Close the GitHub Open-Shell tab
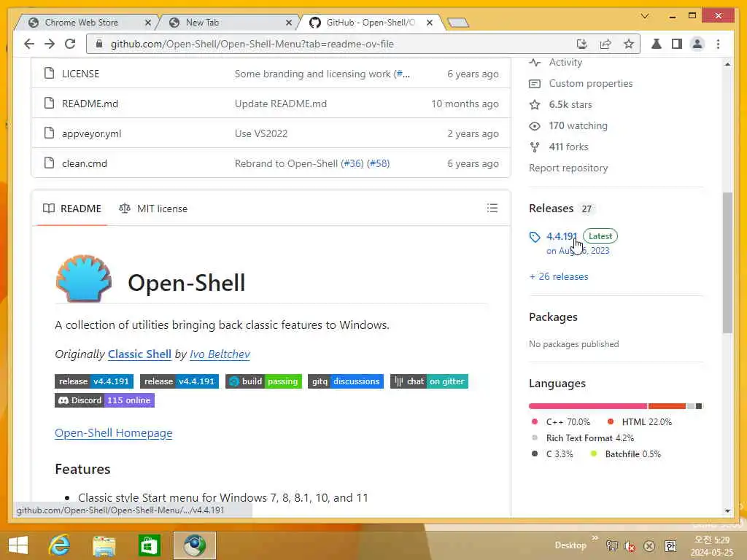 pos(429,23)
